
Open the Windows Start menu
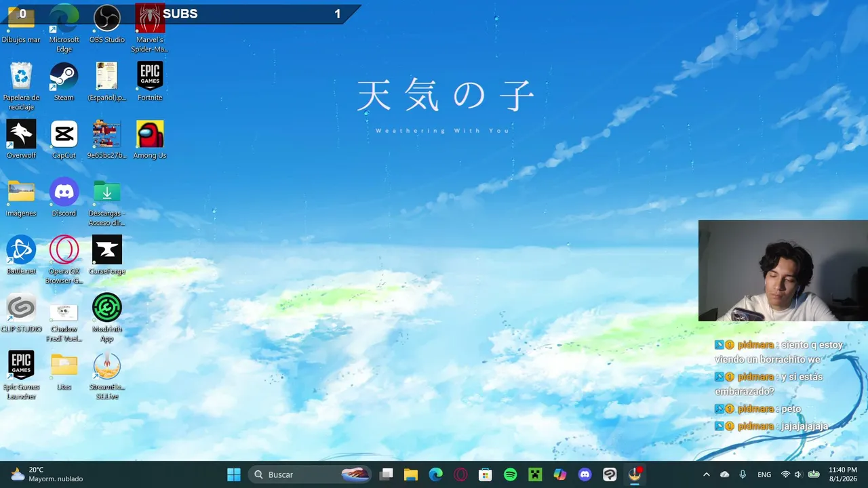(x=233, y=474)
